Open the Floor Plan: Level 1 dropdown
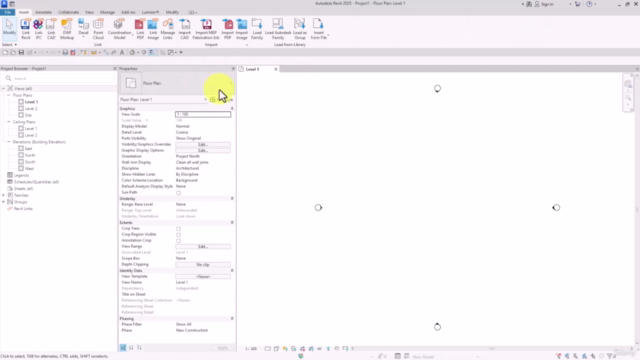Screen dimensions: 640x360 pyautogui.click(x=163, y=100)
